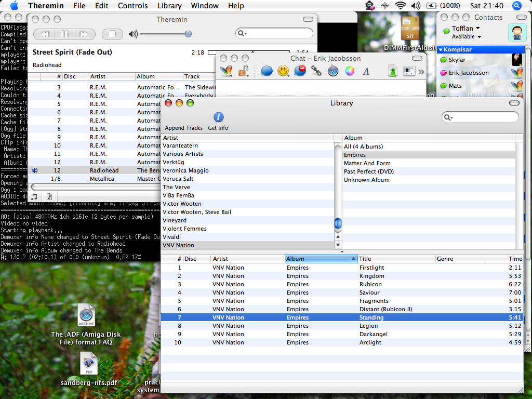Focus the Library search field
Viewport: 532px width, 399px height.
pyautogui.click(x=480, y=117)
